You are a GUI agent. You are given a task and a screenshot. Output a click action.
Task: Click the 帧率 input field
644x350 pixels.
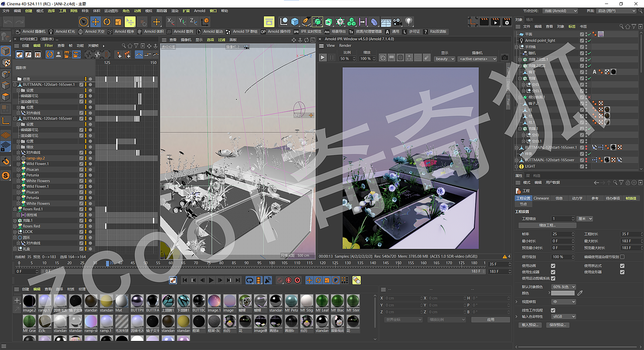coord(562,234)
